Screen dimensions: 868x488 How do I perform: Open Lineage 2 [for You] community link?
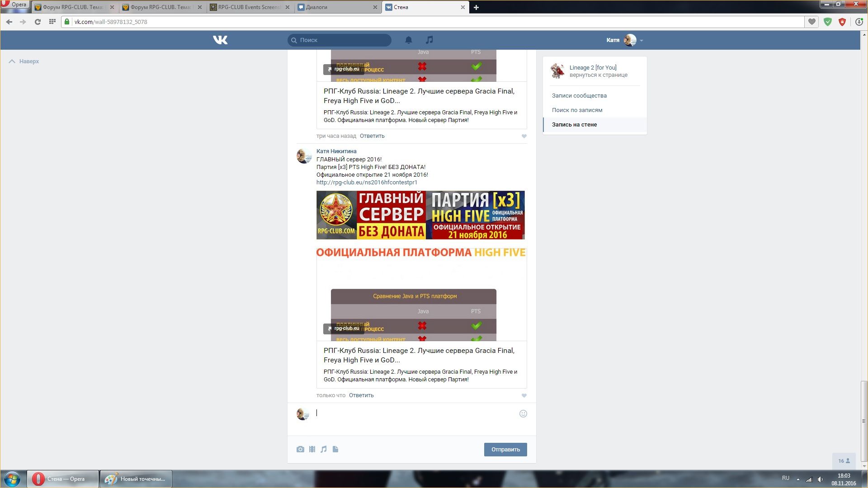pos(593,67)
